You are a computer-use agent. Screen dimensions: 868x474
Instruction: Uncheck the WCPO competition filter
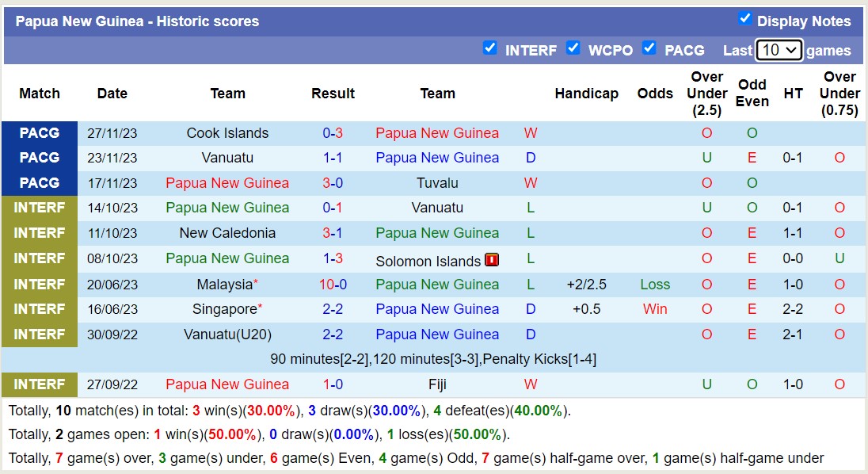tap(573, 48)
